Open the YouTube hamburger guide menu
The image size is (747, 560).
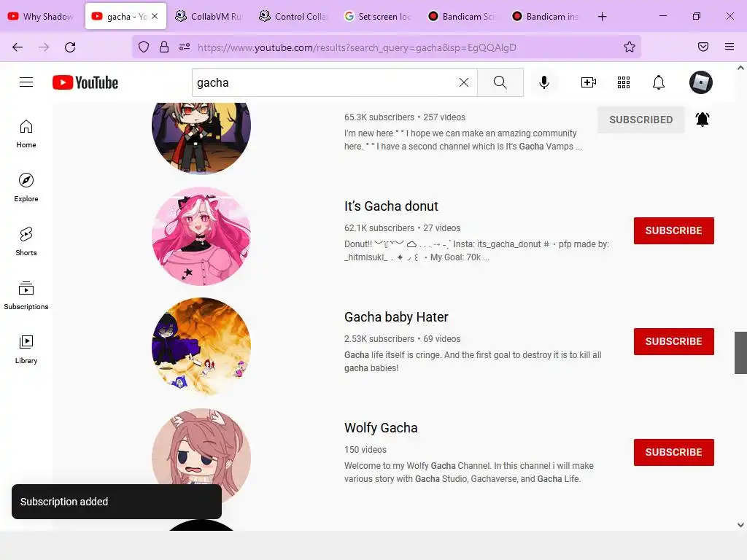tap(26, 82)
